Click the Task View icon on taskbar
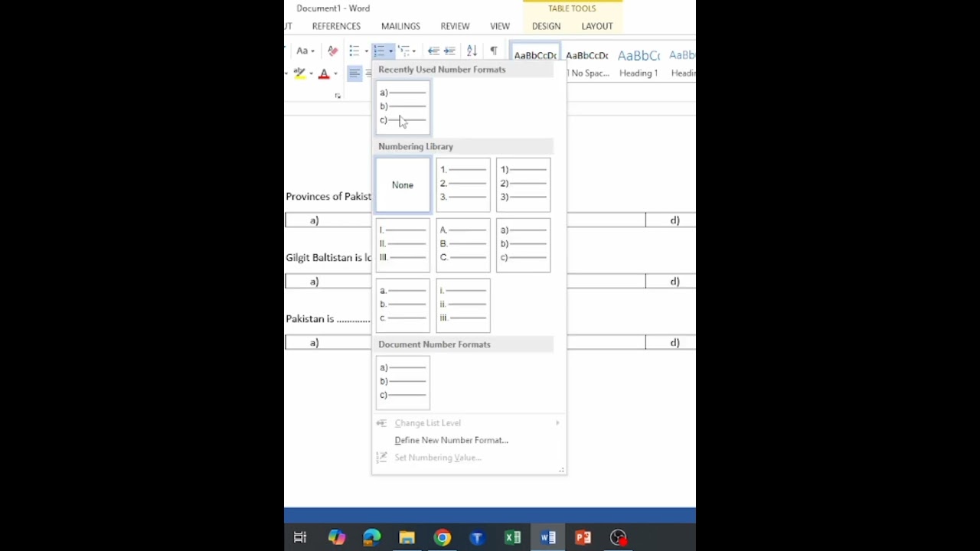The height and width of the screenshot is (551, 980). tap(300, 537)
